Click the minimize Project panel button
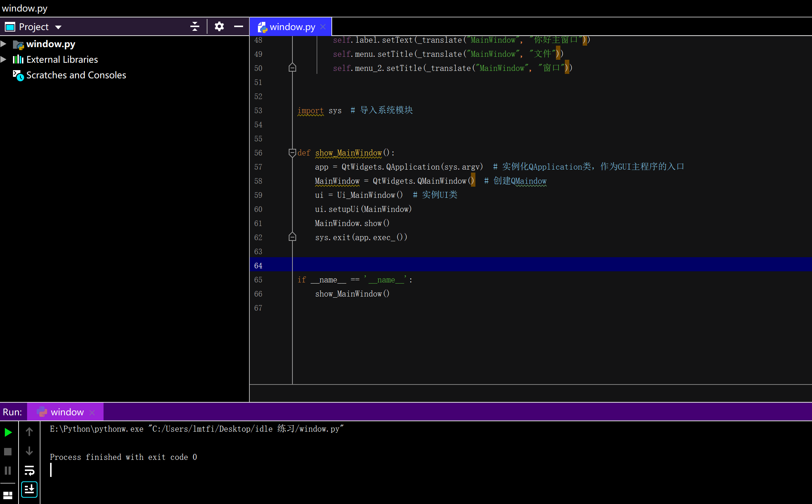 239,26
